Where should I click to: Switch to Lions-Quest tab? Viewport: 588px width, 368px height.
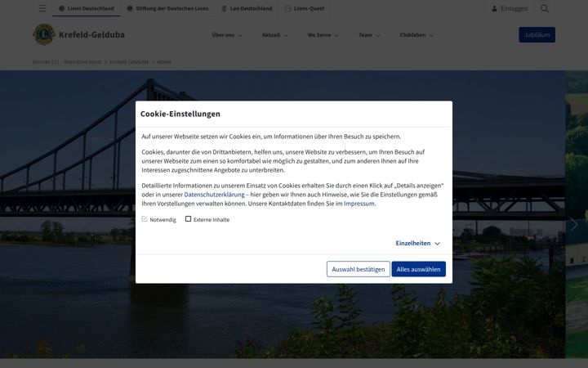305,8
